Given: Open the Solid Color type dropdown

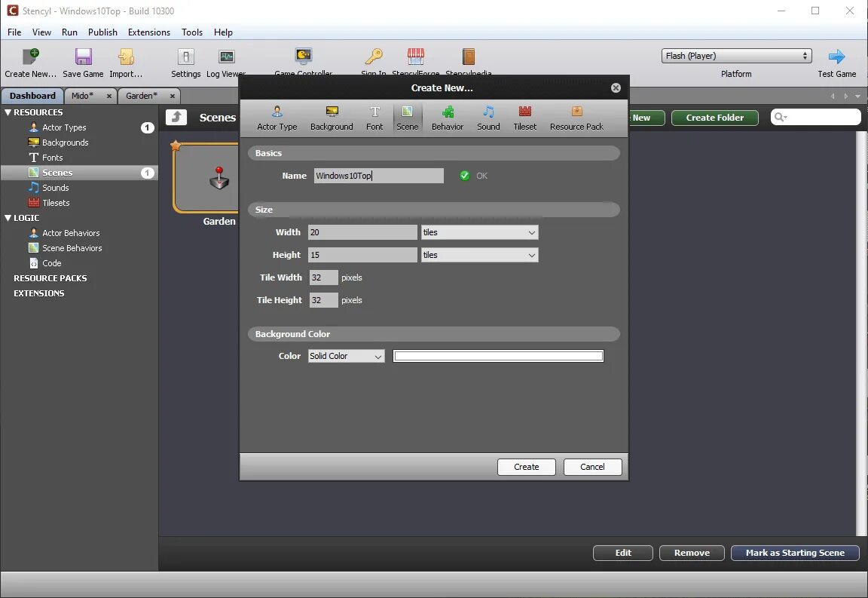Looking at the screenshot, I should pos(346,356).
